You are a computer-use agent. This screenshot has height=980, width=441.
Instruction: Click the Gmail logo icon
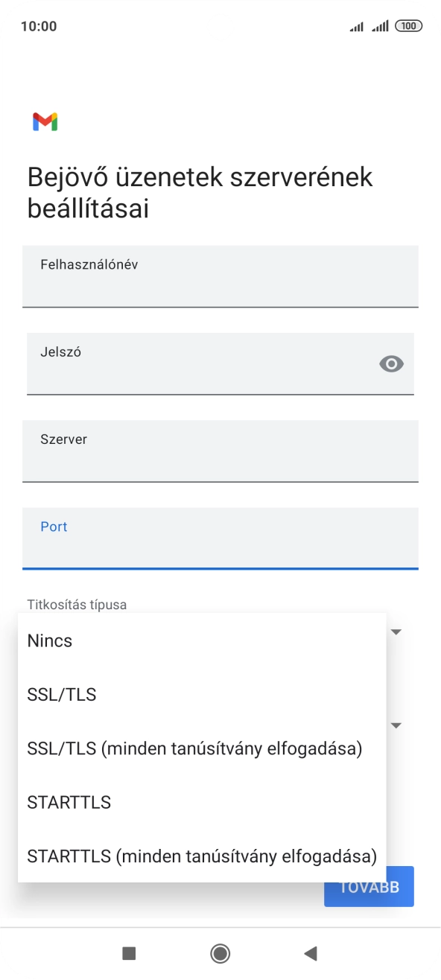pos(45,121)
